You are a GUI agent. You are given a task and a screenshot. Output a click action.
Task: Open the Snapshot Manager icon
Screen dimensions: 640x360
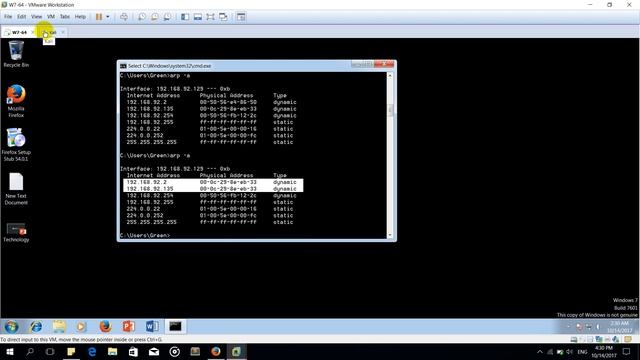point(167,17)
